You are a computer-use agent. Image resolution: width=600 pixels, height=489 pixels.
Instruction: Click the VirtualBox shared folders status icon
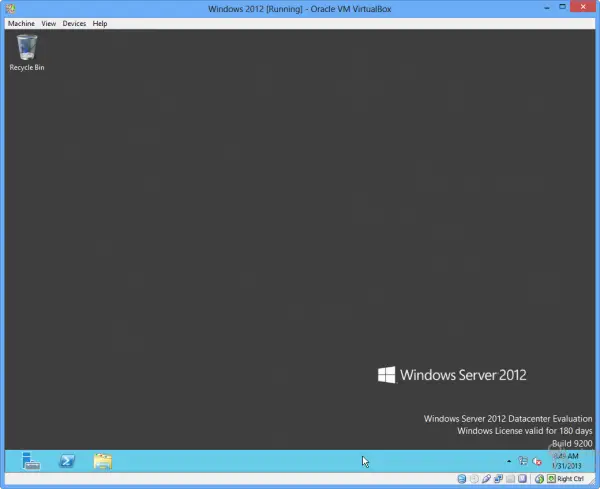coord(510,479)
